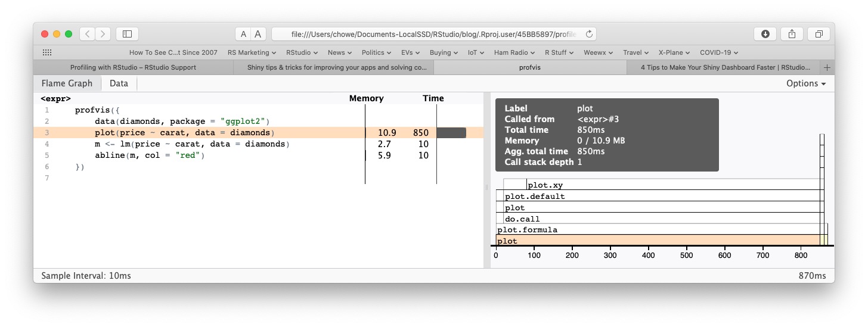Open the Downloads button in toolbar
Viewport: 868px width, 327px height.
(x=765, y=34)
